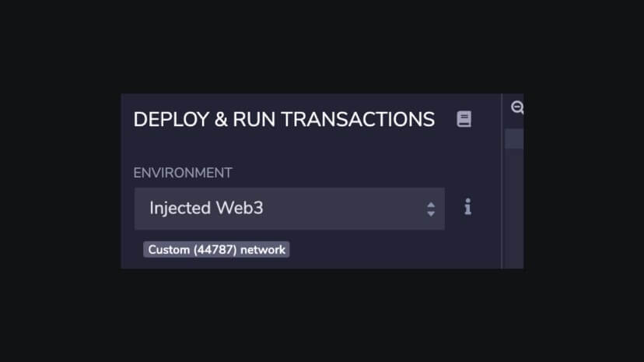This screenshot has height=362, width=644.
Task: Open the documentation book icon
Action: click(x=464, y=119)
